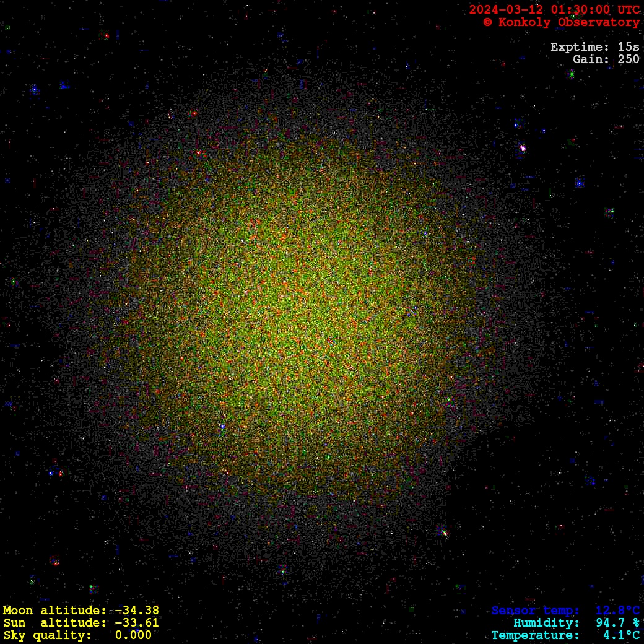Click the bright white-magenta star at upper right
Image resolution: width=644 pixels, height=644 pixels.
click(523, 149)
